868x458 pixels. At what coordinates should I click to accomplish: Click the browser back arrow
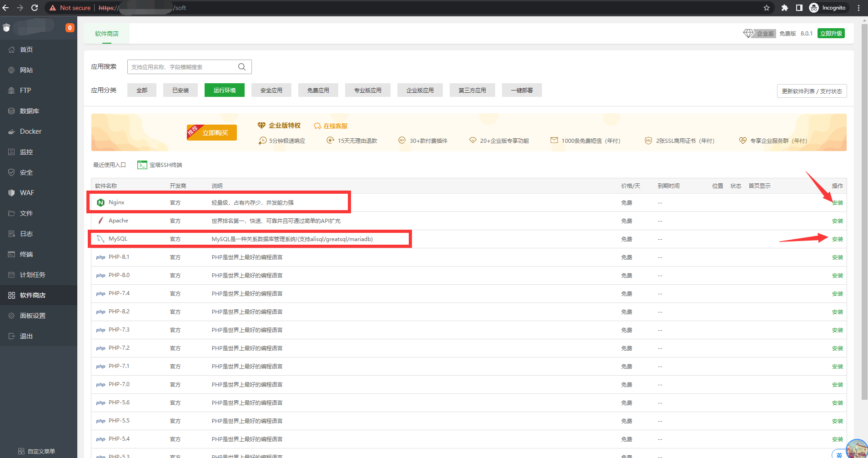pyautogui.click(x=5, y=8)
